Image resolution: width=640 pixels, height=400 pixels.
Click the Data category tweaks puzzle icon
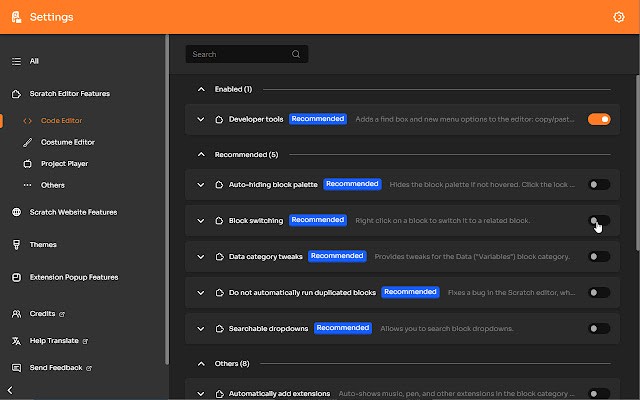pyautogui.click(x=219, y=257)
